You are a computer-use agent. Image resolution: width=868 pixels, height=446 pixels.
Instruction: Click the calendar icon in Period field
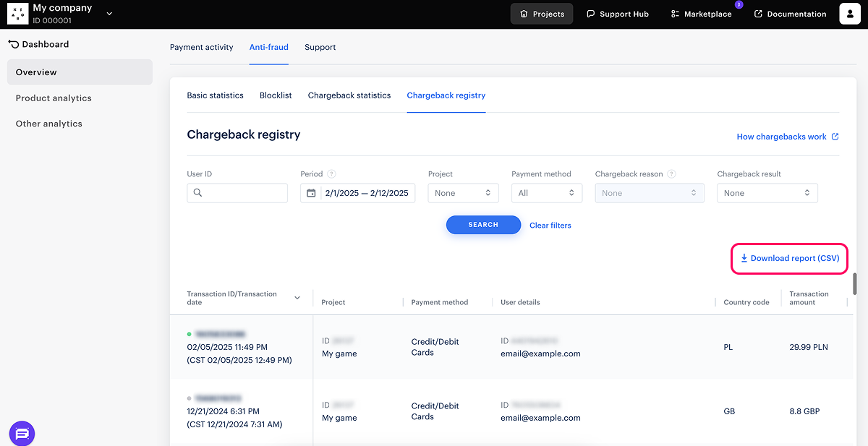(x=312, y=193)
